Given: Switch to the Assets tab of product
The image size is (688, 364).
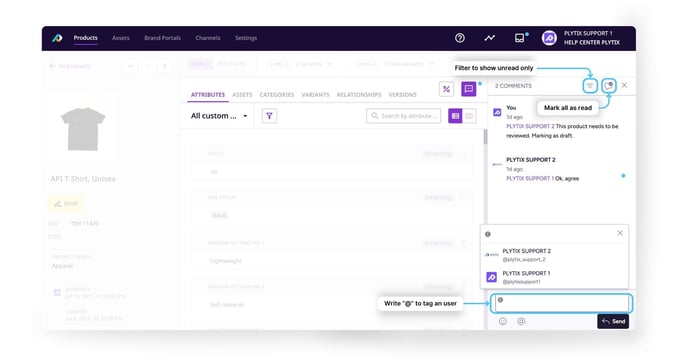Looking at the screenshot, I should point(242,95).
